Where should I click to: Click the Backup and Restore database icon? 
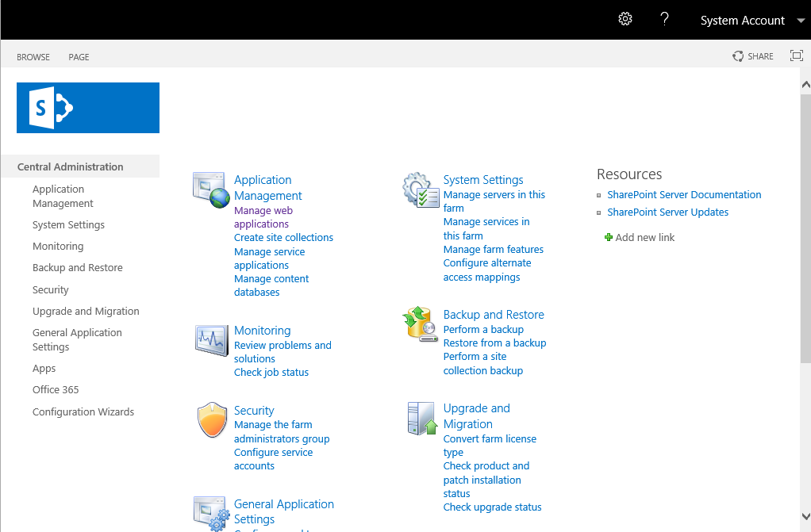[420, 324]
